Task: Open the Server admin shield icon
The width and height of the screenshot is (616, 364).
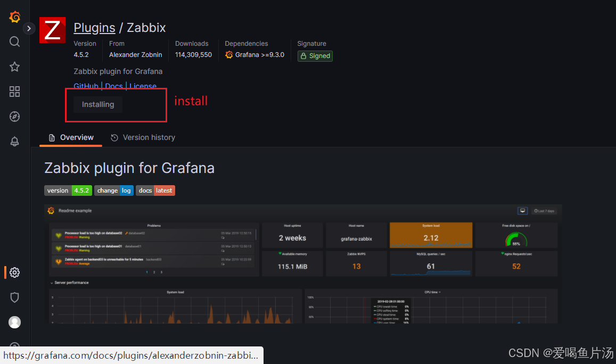Action: tap(14, 297)
